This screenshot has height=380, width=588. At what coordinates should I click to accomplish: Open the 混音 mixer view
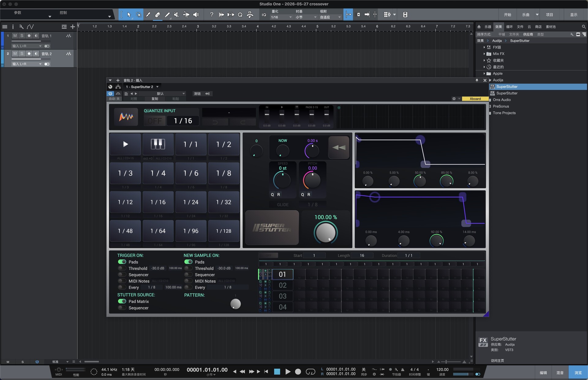(x=560, y=373)
